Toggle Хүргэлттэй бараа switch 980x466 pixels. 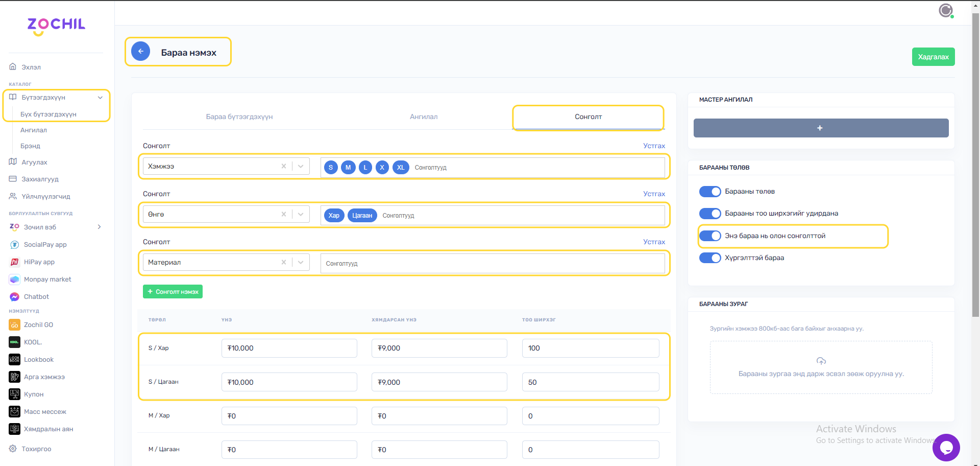click(x=709, y=258)
